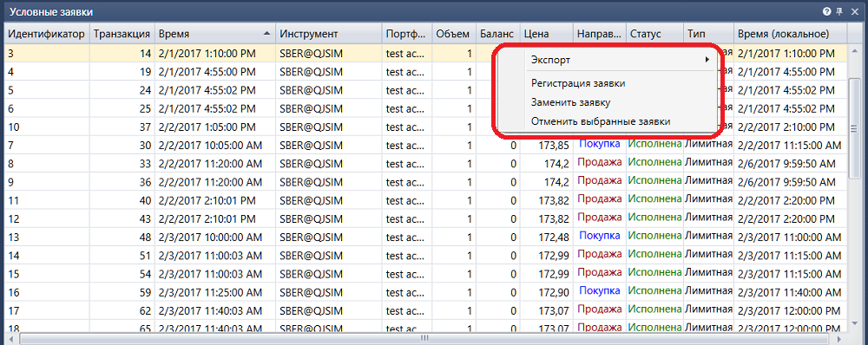Screen dimensions: 868x345
Task: Click vertical scrollbar thumb
Action: click(853, 128)
